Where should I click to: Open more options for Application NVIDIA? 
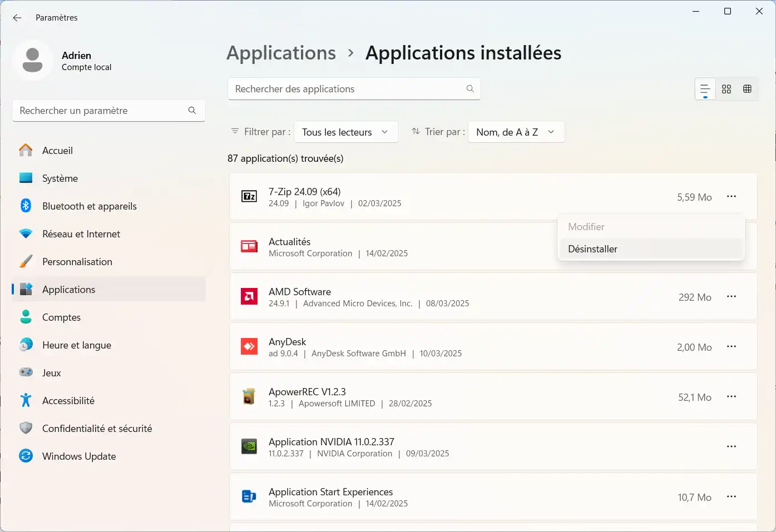tap(731, 446)
